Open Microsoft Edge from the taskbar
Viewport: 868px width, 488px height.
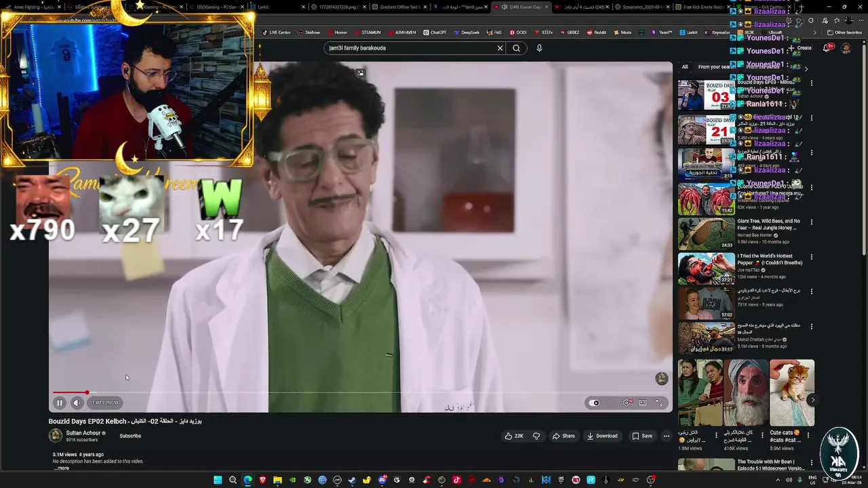[x=248, y=480]
